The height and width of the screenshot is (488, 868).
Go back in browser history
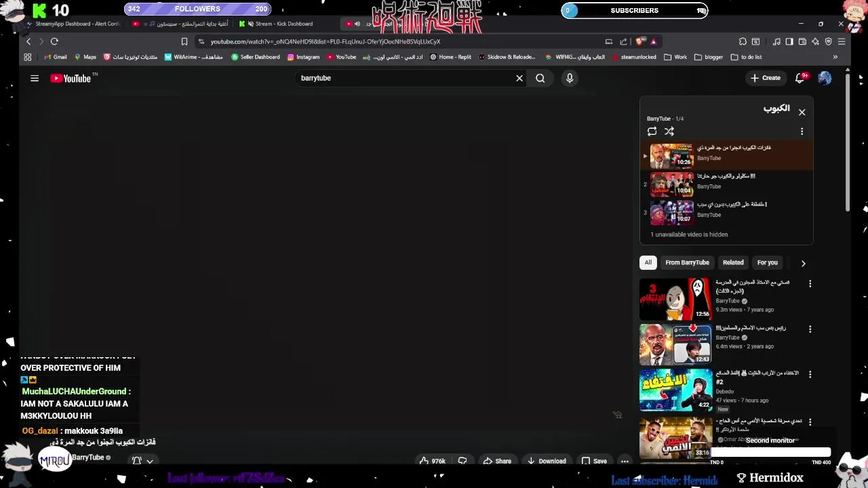[28, 41]
